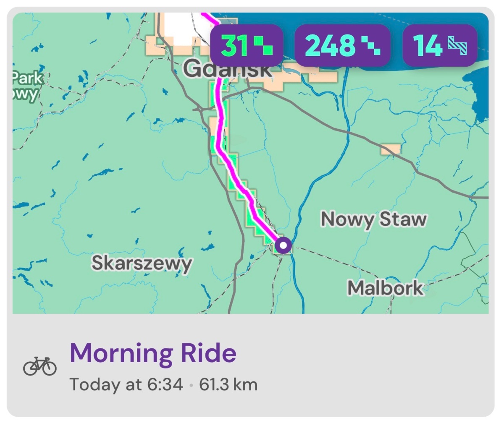Click the bicycle activity type icon
This screenshot has height=428, width=504.
pyautogui.click(x=39, y=366)
